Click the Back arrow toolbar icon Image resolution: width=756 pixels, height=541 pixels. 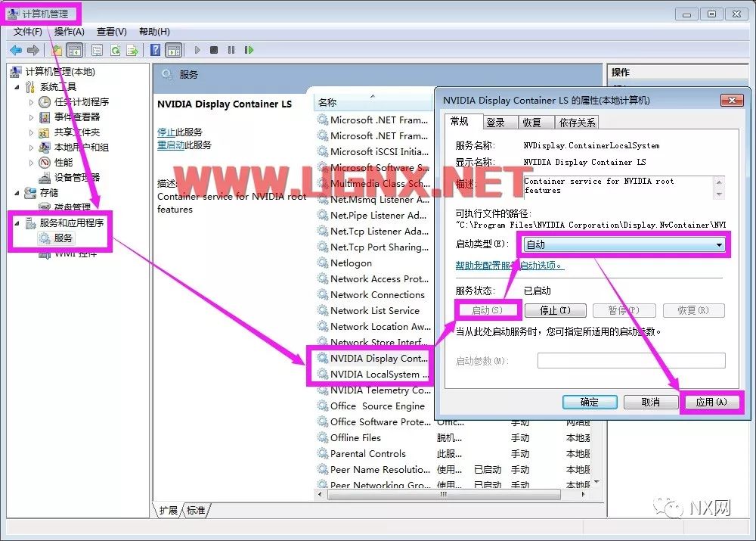(x=16, y=50)
